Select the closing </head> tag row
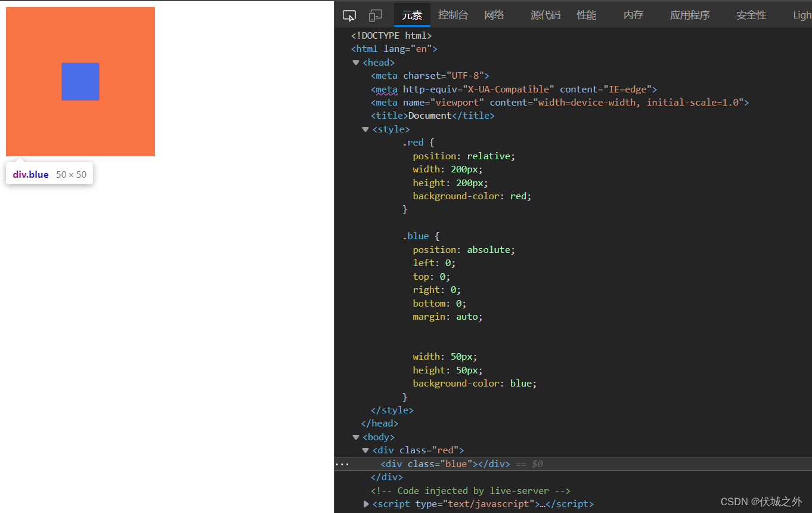This screenshot has width=812, height=513. pos(380,424)
